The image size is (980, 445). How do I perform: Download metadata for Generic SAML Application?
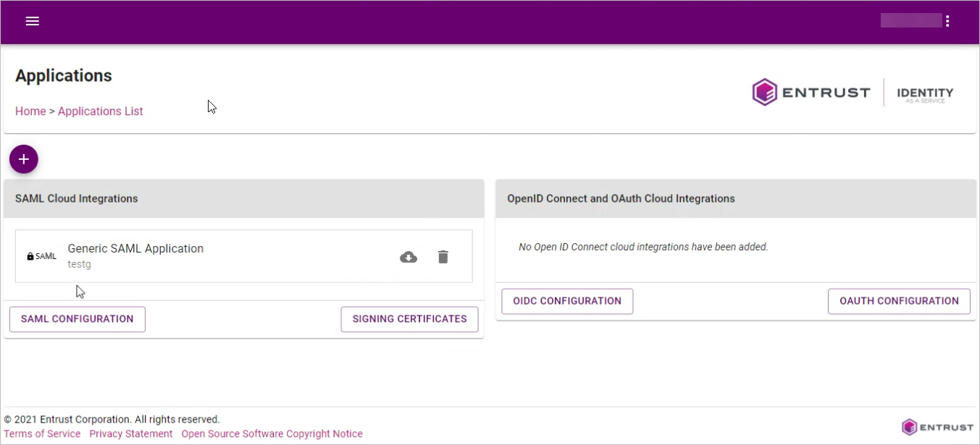[x=409, y=257]
